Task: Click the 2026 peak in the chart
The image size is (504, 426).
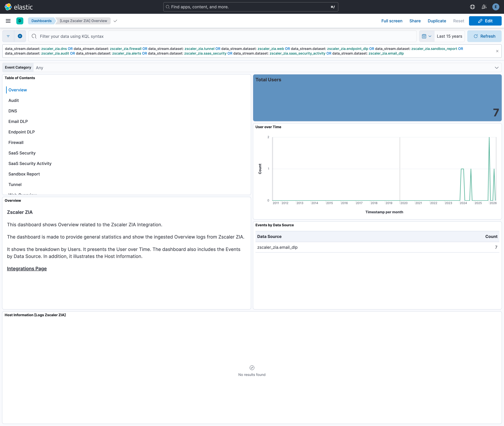Action: coord(489,138)
